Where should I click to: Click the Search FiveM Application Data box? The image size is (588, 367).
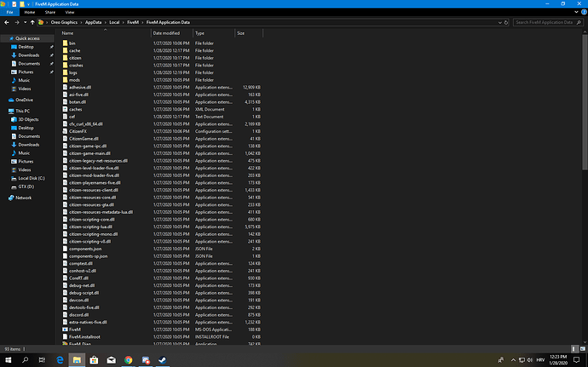pos(547,22)
